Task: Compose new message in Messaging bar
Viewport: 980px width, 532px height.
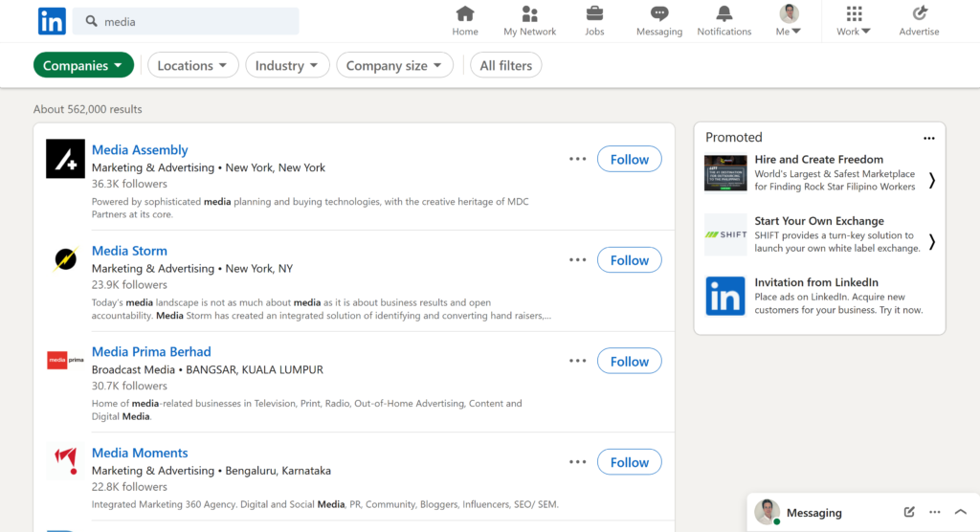Action: pos(909,512)
